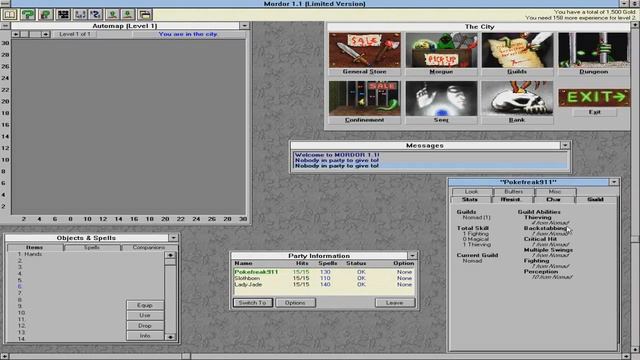
Task: Select Pokefreak911 row in party list
Action: click(324, 272)
